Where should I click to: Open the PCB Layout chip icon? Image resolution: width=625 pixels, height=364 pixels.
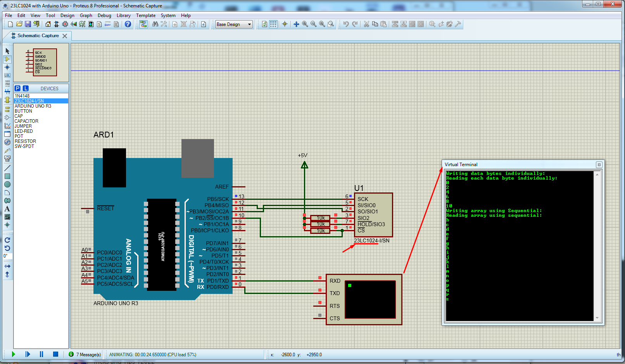click(x=65, y=24)
